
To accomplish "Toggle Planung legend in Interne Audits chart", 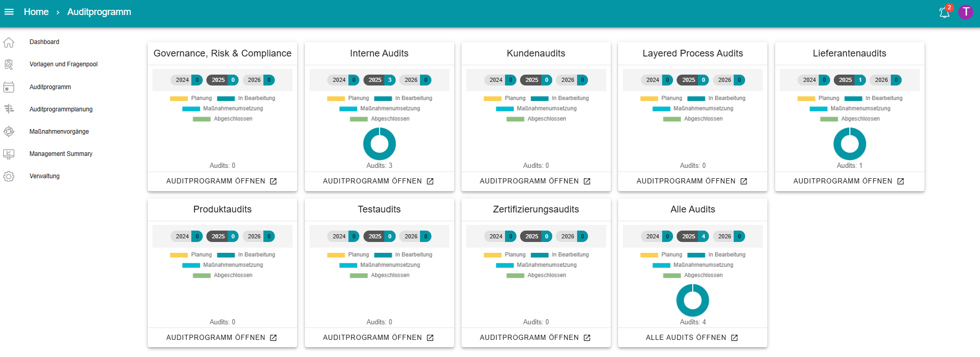I will [x=348, y=98].
